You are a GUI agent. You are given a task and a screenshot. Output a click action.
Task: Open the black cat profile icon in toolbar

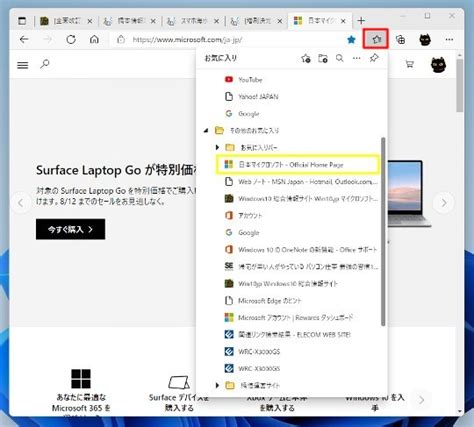425,40
